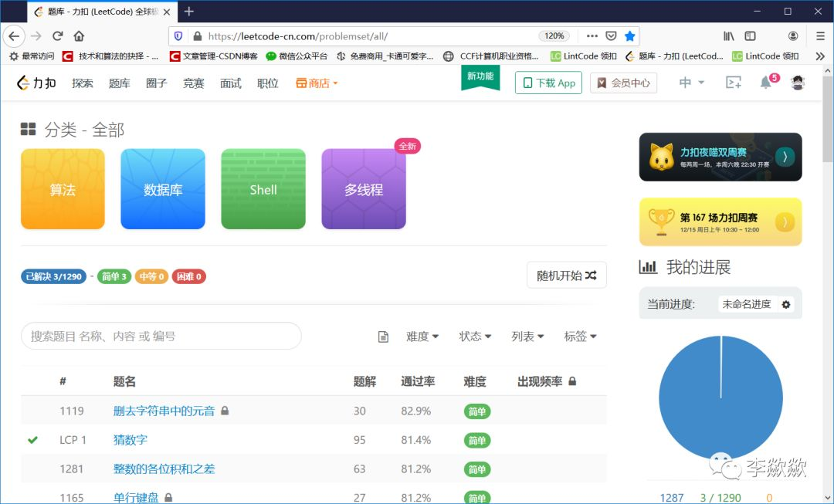
Task: Open the 竞赛 navigation item
Action: pos(194,83)
